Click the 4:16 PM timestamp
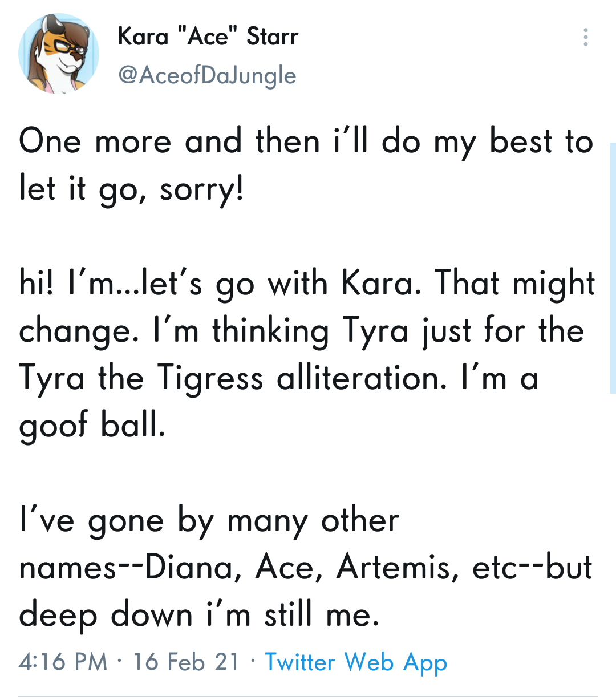 [63, 662]
